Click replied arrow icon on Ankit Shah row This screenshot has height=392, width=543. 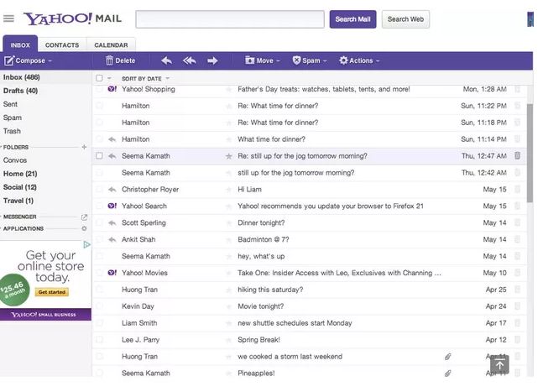(112, 239)
